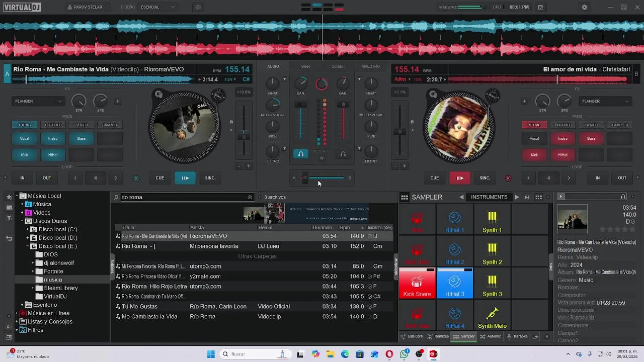Open VirtualDJ settings gear
This screenshot has width=644, height=362.
[584, 7]
